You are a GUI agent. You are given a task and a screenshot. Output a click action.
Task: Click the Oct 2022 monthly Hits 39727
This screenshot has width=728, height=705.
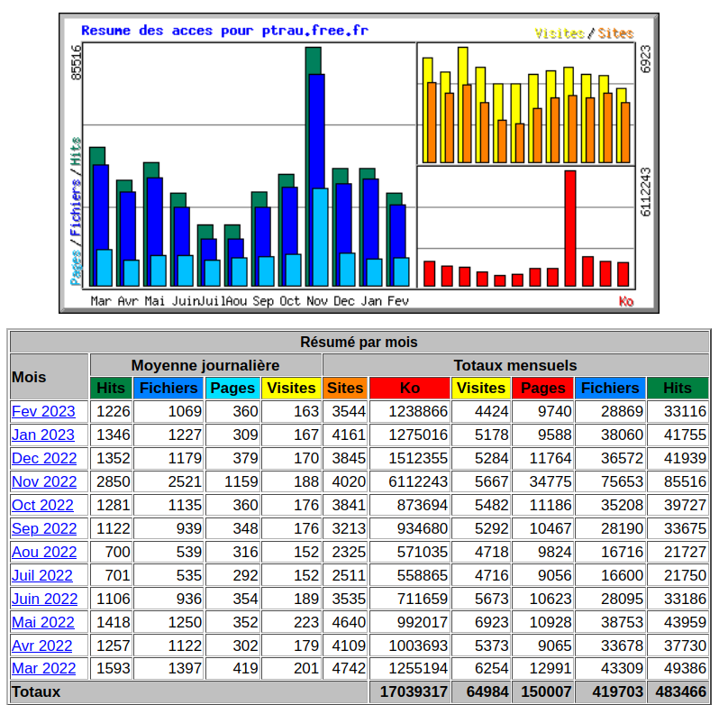coord(685,505)
